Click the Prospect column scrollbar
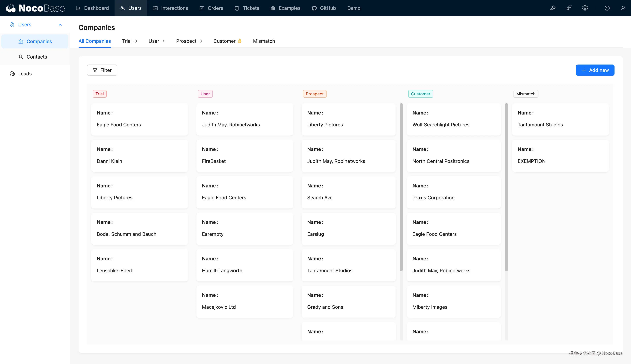The width and height of the screenshot is (631, 364). click(x=401, y=187)
